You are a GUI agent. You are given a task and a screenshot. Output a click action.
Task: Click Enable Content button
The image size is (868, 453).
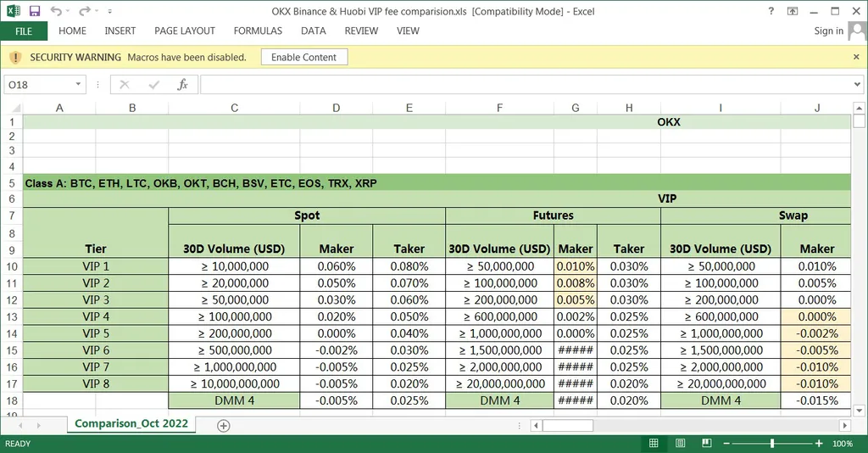304,57
